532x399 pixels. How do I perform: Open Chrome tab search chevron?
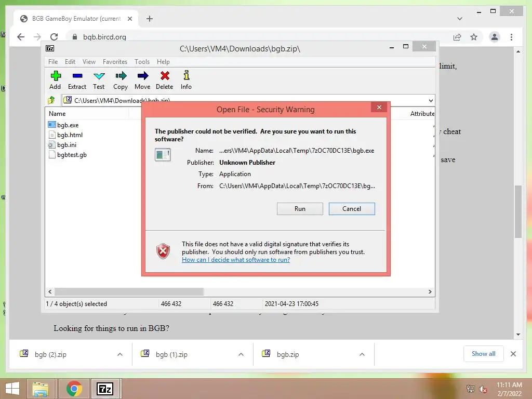click(460, 19)
